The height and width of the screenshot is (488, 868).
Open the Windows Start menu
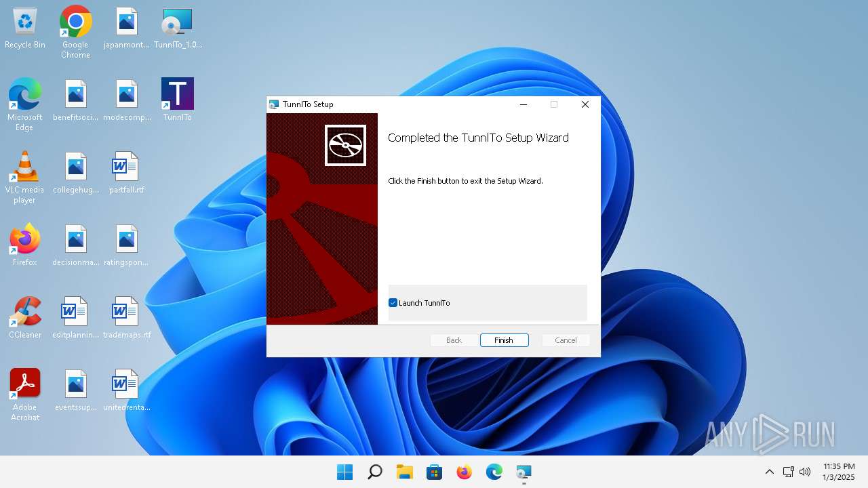coord(344,472)
